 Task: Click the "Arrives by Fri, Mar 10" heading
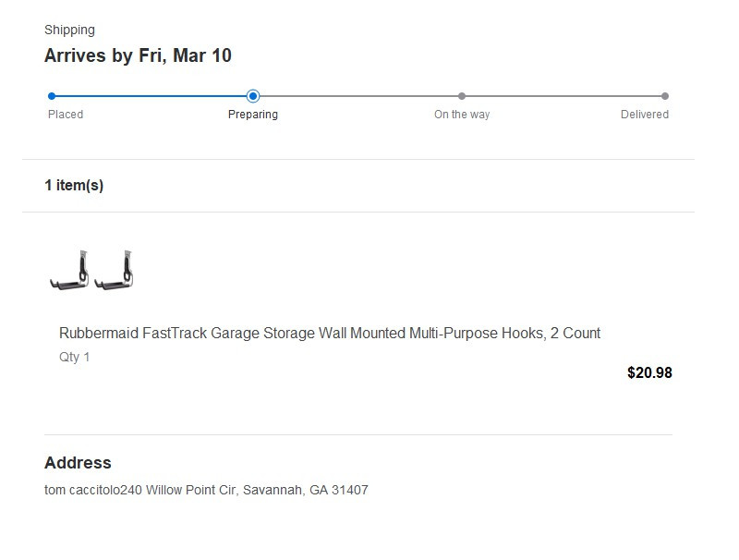pos(138,56)
